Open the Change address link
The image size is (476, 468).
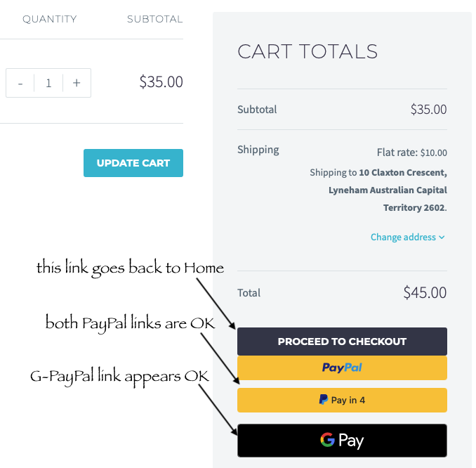[403, 237]
